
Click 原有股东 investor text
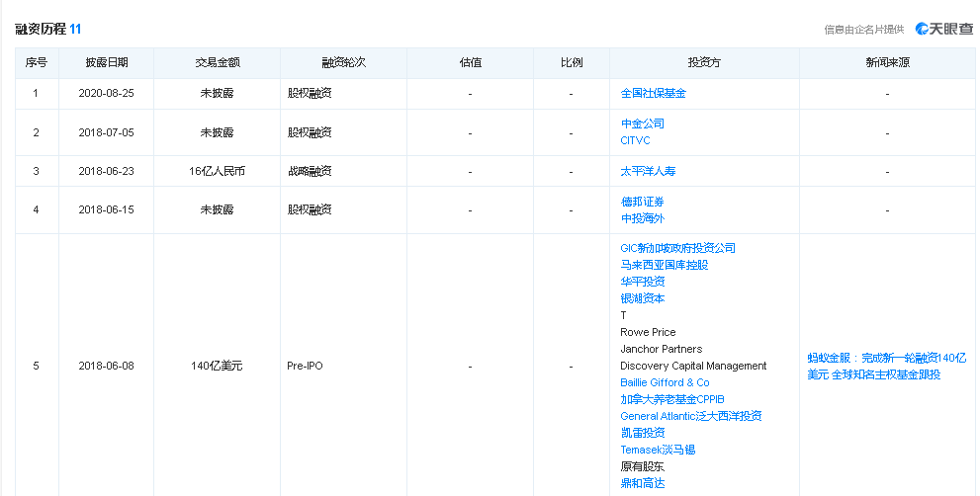[642, 466]
